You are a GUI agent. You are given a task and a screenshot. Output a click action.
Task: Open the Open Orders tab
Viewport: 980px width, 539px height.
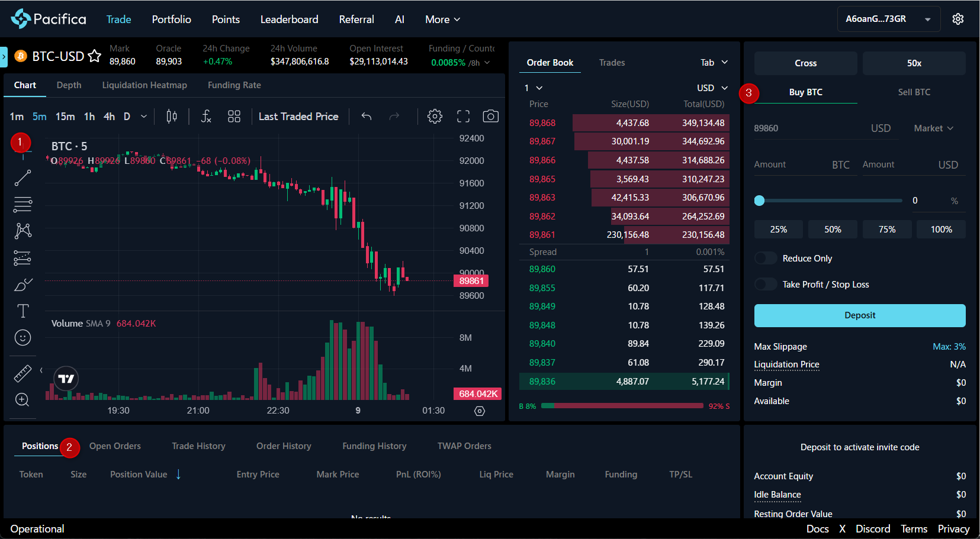coord(115,446)
